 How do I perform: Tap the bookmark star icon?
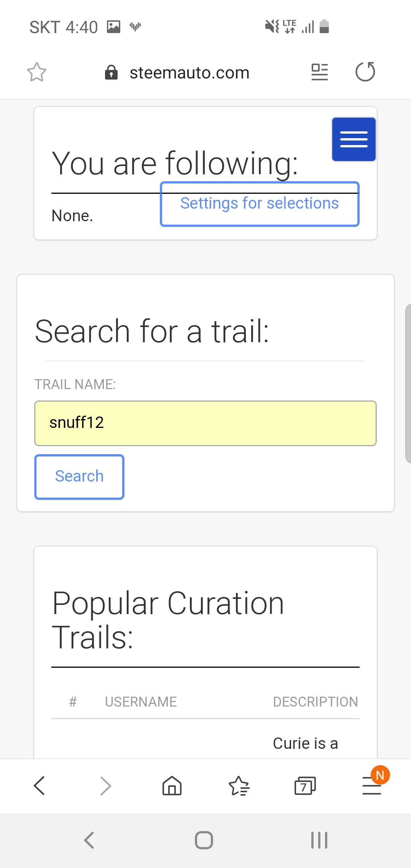(37, 72)
